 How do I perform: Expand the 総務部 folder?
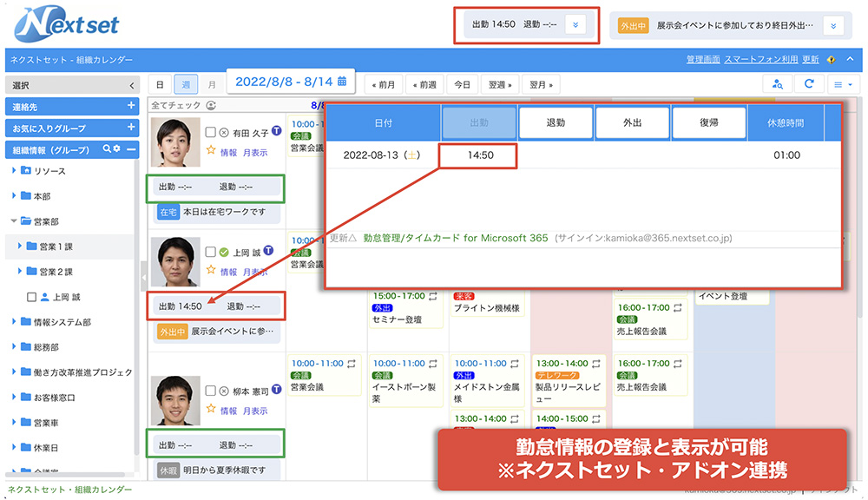(13, 346)
